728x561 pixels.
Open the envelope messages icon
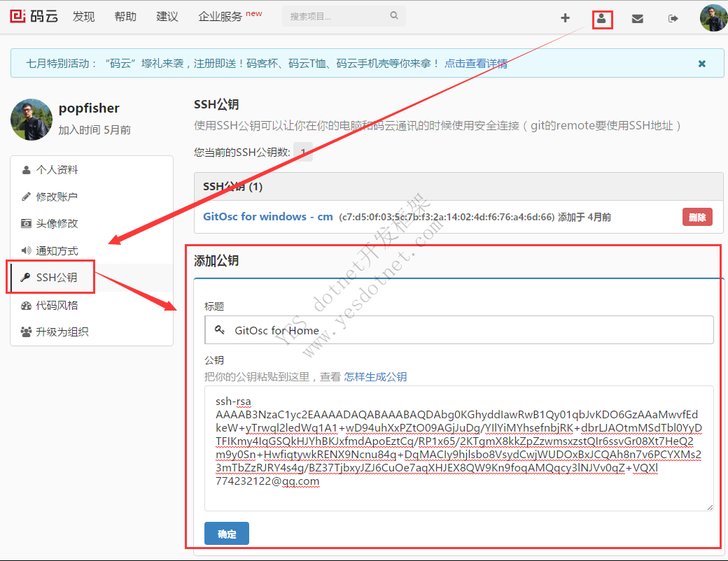(x=637, y=19)
